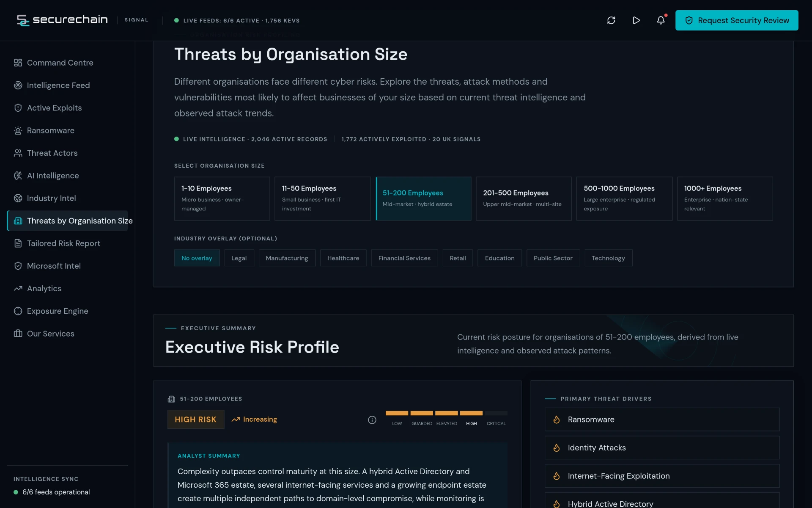Go to Threats by Organisation Size page
This screenshot has height=508, width=812.
click(68, 221)
